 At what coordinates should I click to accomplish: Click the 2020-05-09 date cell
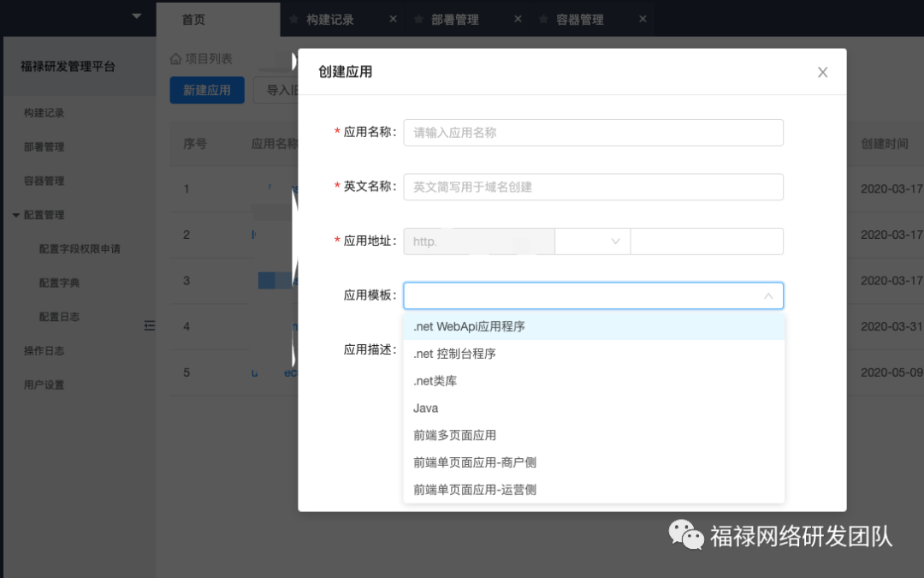[891, 372]
